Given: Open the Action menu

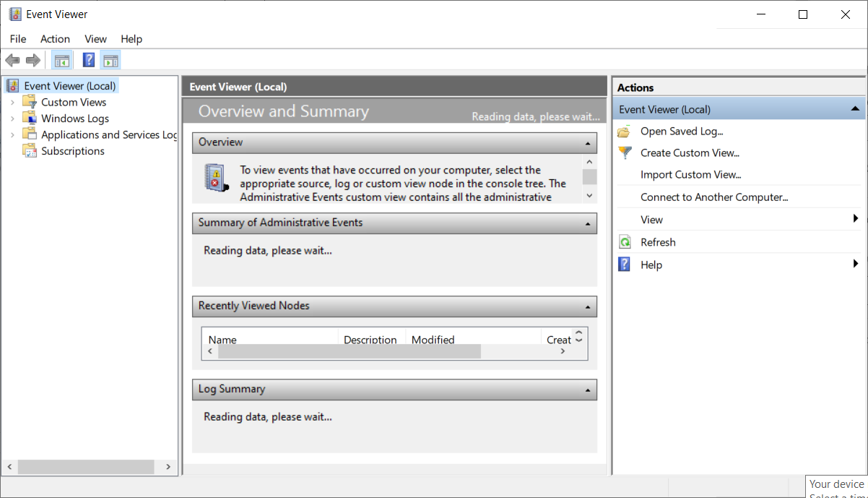Looking at the screenshot, I should 55,39.
